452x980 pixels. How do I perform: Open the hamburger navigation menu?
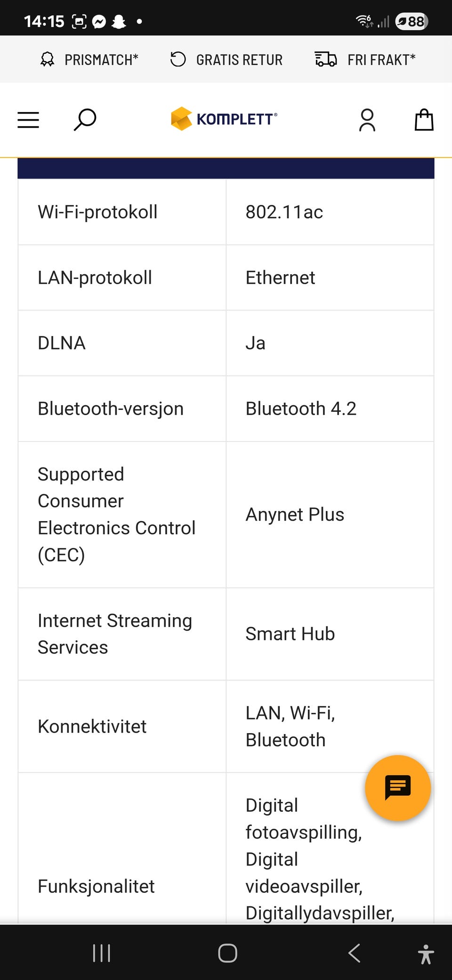[28, 120]
